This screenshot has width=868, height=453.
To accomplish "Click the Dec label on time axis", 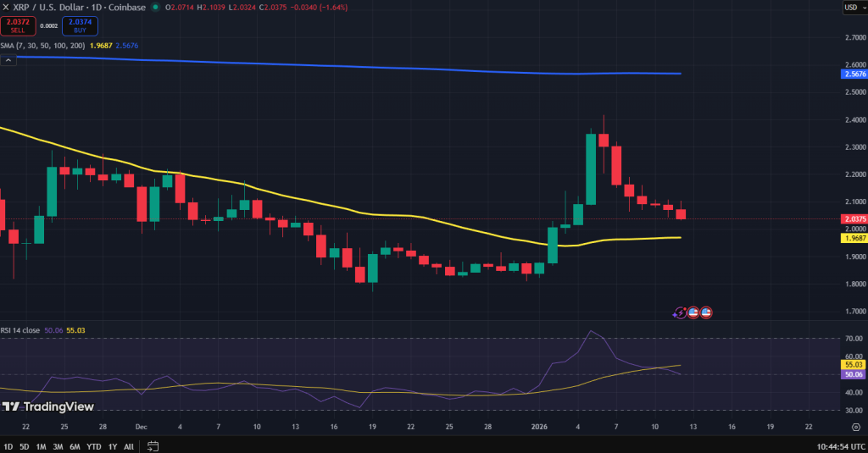I will [x=142, y=427].
